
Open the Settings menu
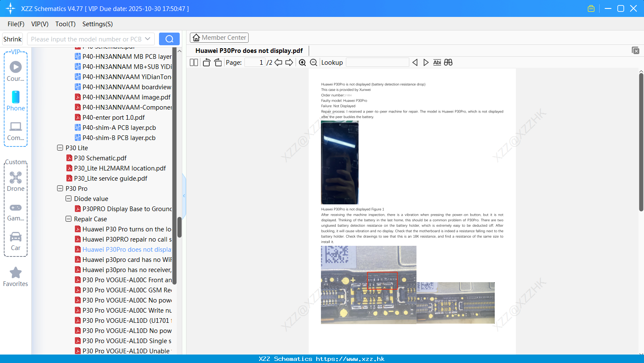click(98, 24)
